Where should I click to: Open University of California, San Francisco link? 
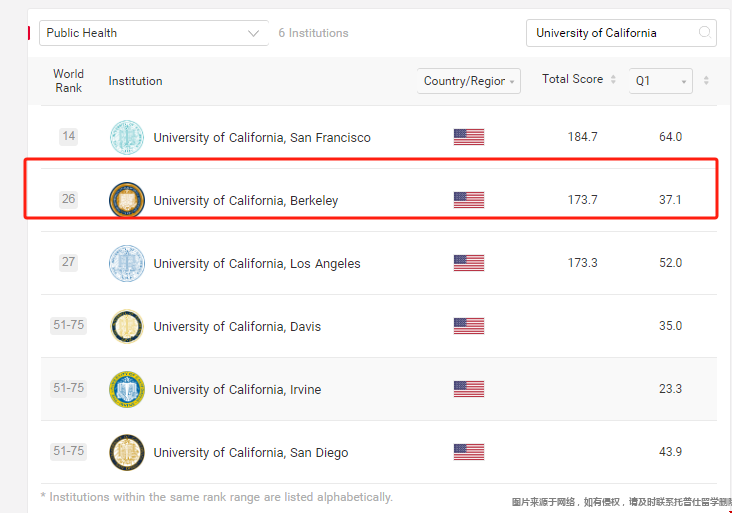[x=262, y=138]
